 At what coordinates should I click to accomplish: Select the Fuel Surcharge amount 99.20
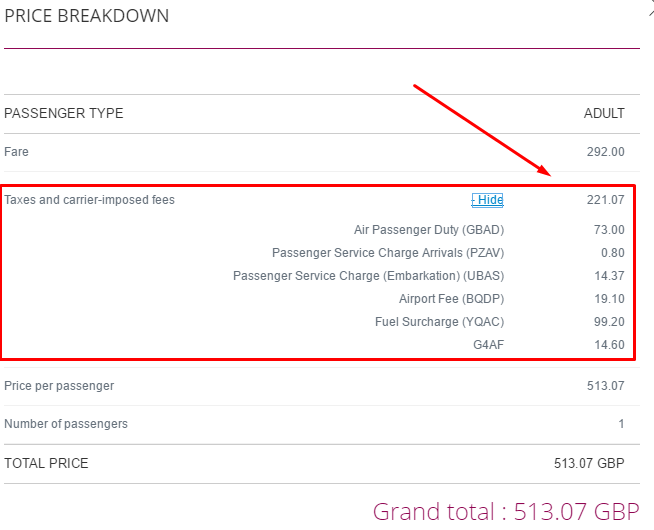pos(609,322)
